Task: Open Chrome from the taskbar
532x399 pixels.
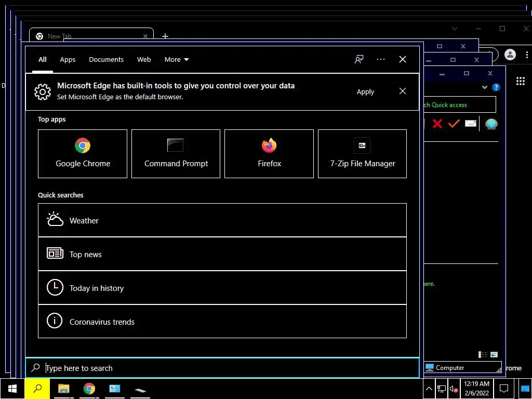Action: point(89,389)
